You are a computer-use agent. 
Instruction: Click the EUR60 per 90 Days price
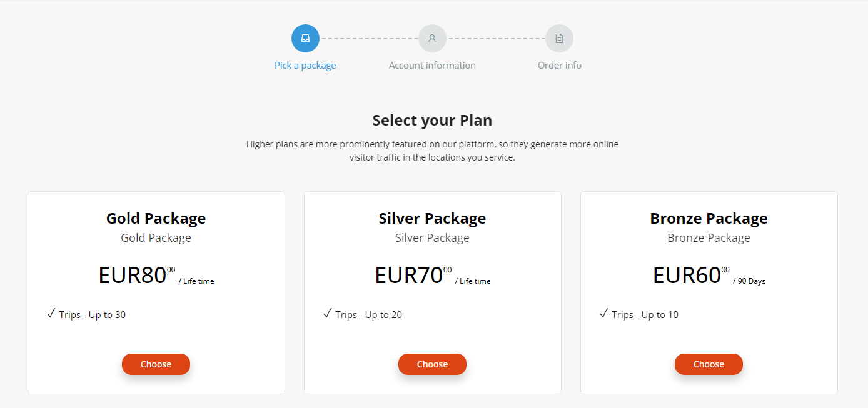(x=687, y=276)
